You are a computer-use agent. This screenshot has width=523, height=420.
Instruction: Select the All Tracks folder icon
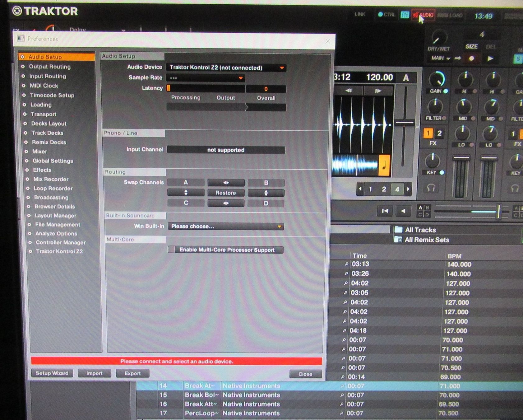398,230
